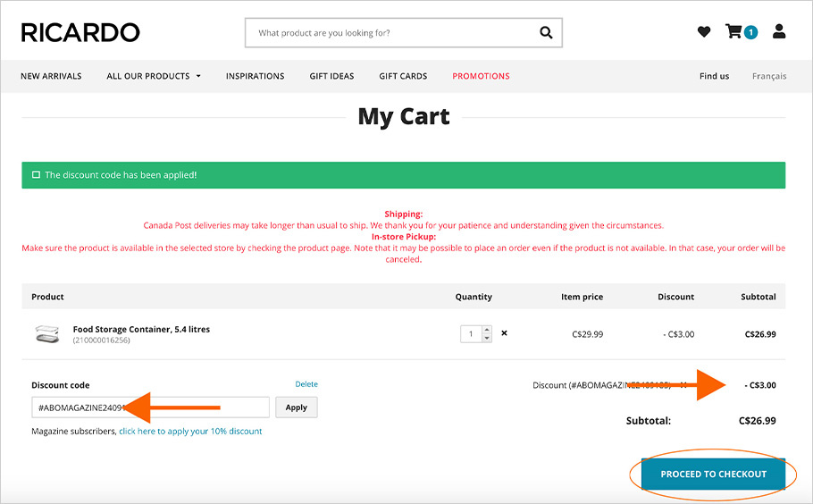The width and height of the screenshot is (813, 504).
Task: Click Apply discount code button
Action: pos(296,407)
